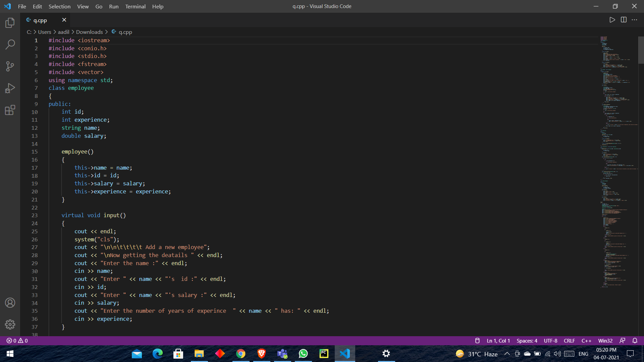Open the Terminal menu
644x362 pixels.
coord(135,6)
